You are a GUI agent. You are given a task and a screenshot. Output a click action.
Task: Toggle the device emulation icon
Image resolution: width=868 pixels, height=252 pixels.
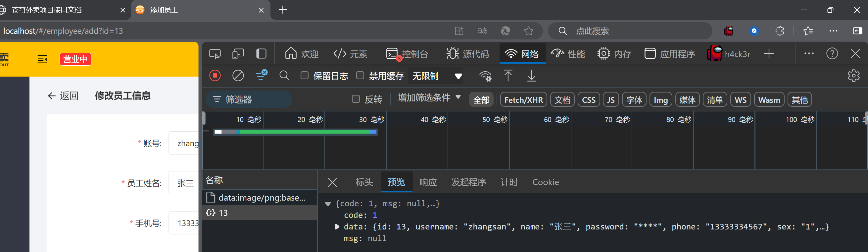[238, 54]
